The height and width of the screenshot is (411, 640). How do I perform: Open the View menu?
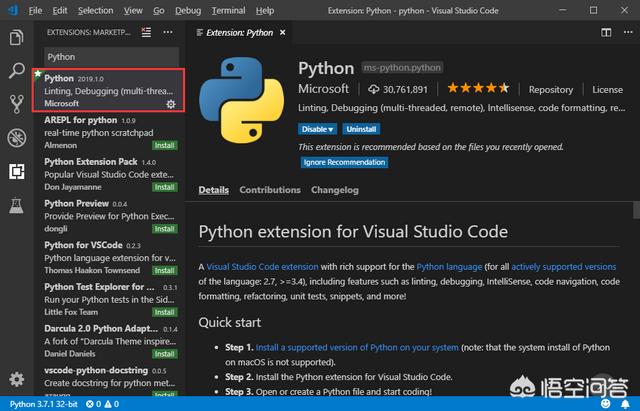click(133, 10)
